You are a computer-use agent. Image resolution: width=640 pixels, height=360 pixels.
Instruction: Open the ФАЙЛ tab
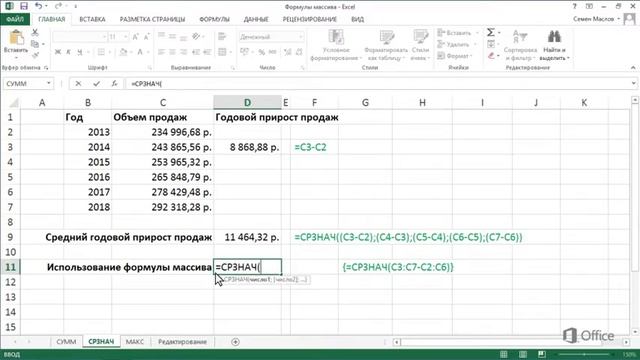pos(15,19)
